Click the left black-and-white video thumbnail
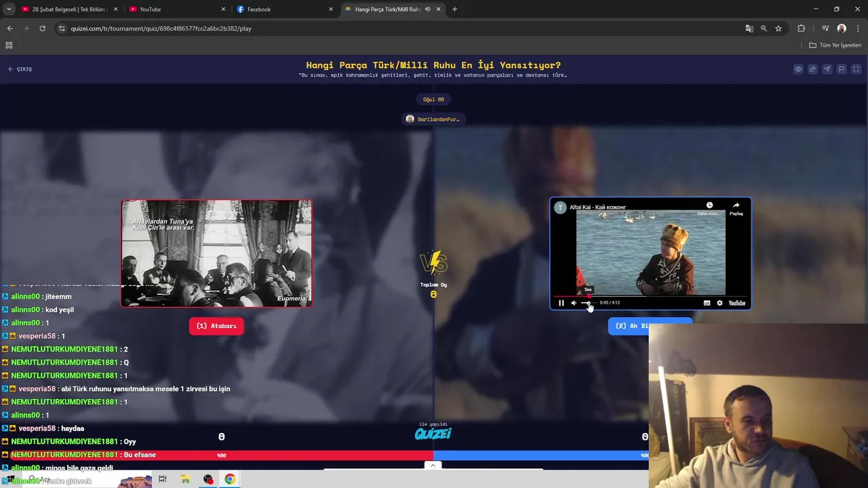The width and height of the screenshot is (868, 488). click(216, 253)
